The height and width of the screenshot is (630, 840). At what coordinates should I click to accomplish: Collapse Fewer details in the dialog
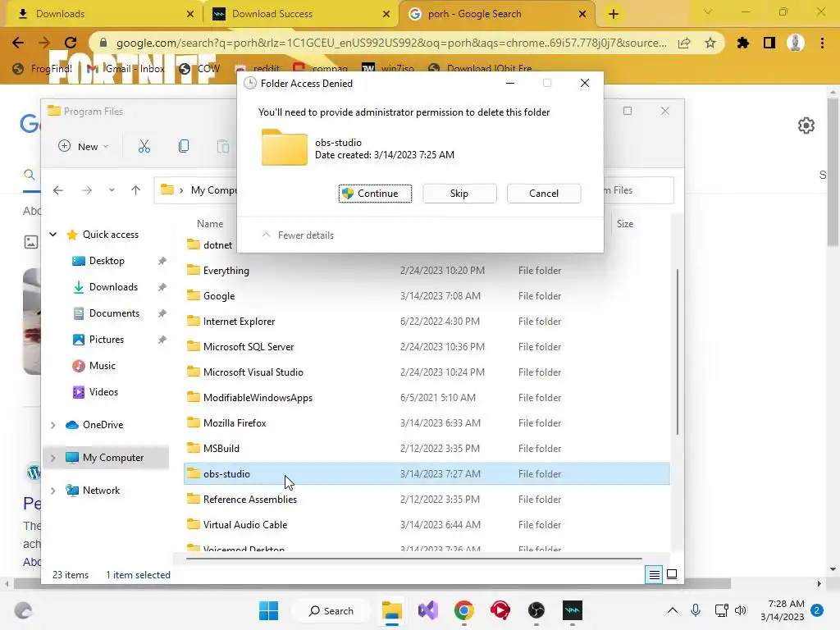pos(298,235)
